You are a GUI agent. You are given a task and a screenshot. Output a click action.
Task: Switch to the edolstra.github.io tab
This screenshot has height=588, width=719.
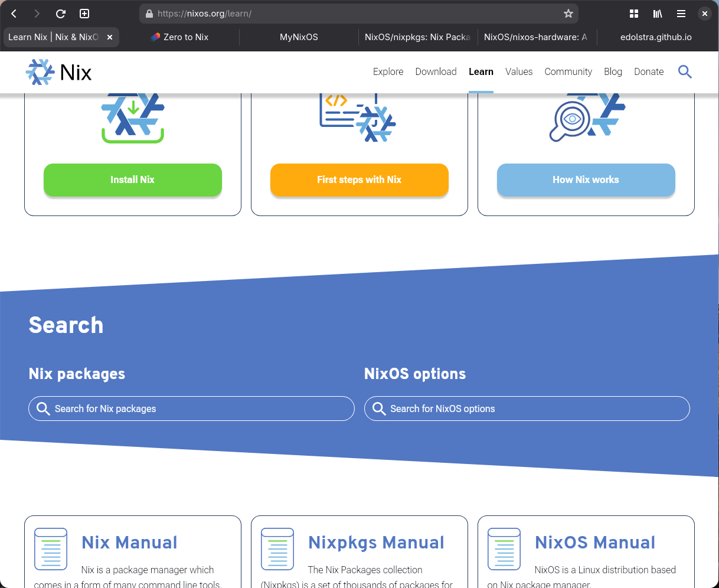(656, 37)
